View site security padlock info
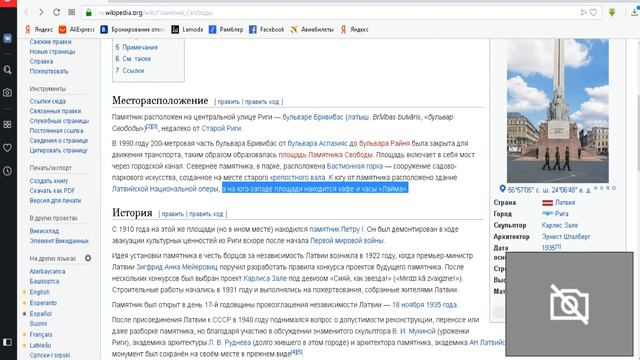The height and width of the screenshot is (360, 640). [89, 13]
